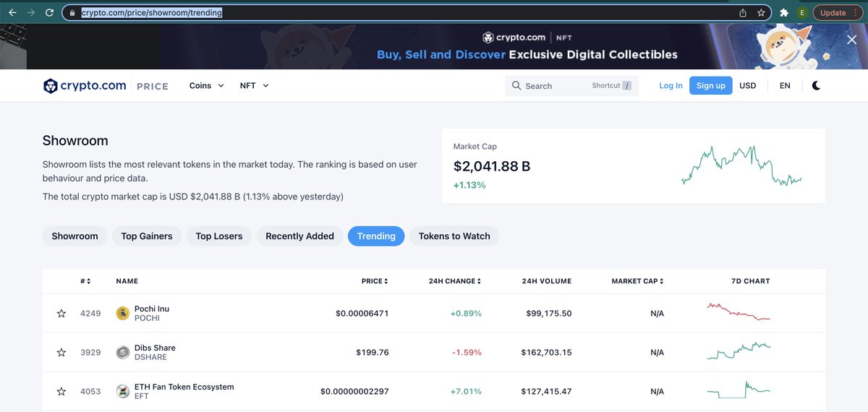Viewport: 868px width, 412px height.
Task: Select the Showroom tab
Action: coord(75,236)
